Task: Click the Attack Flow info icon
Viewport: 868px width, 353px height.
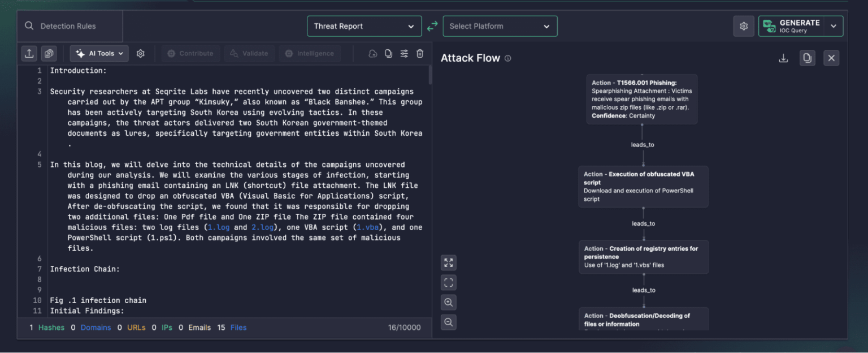Action: pyautogui.click(x=507, y=58)
